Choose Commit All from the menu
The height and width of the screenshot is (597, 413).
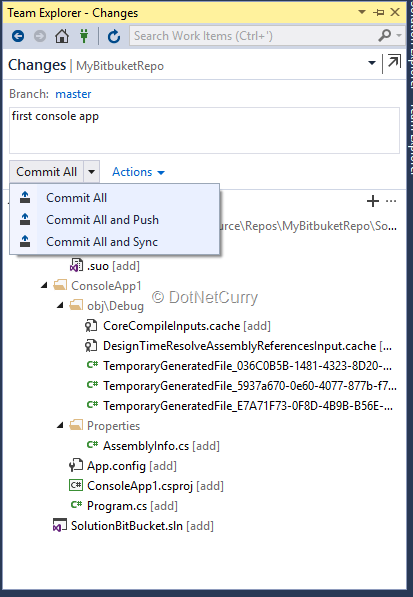115,198
